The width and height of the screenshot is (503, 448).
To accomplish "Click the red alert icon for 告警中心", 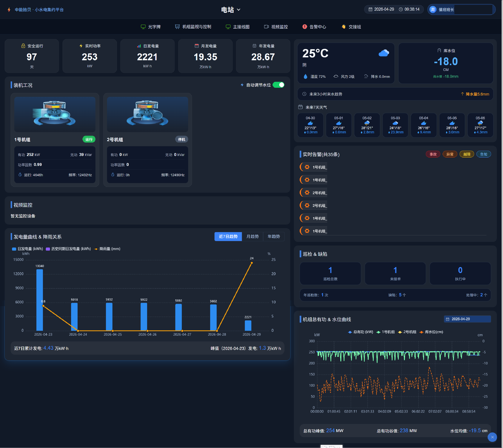I will coord(304,27).
